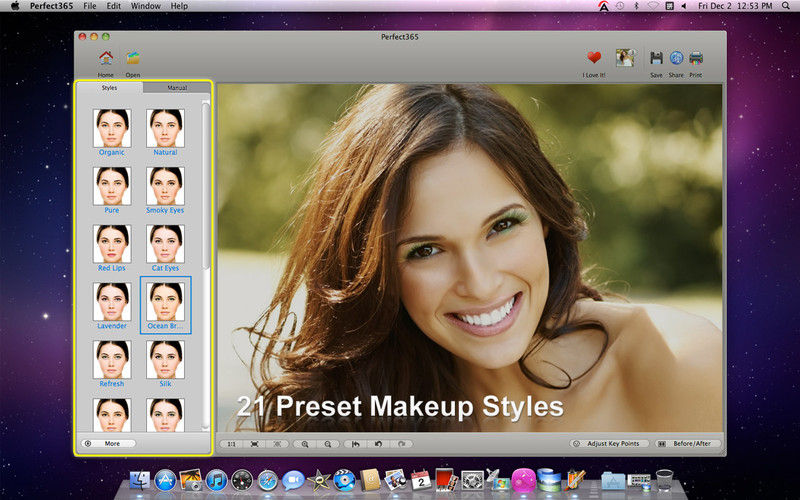The width and height of the screenshot is (800, 500).
Task: Set zoom to 1:1 actual size
Action: click(x=231, y=443)
